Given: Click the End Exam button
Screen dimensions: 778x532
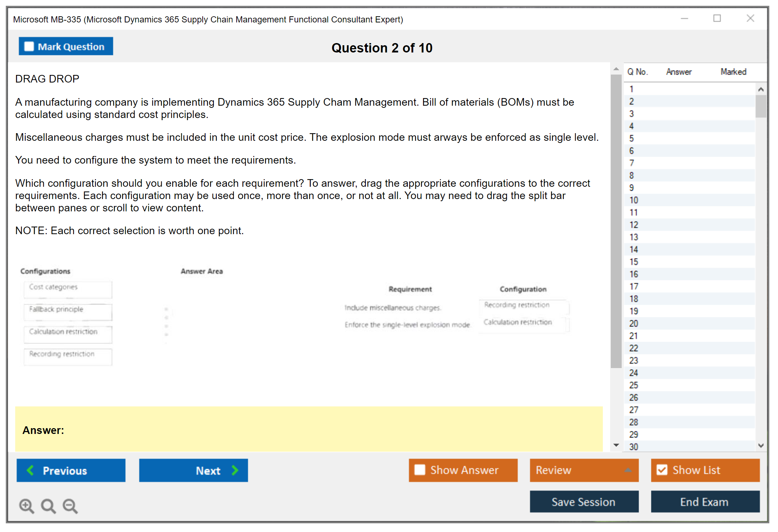Looking at the screenshot, I should [705, 502].
